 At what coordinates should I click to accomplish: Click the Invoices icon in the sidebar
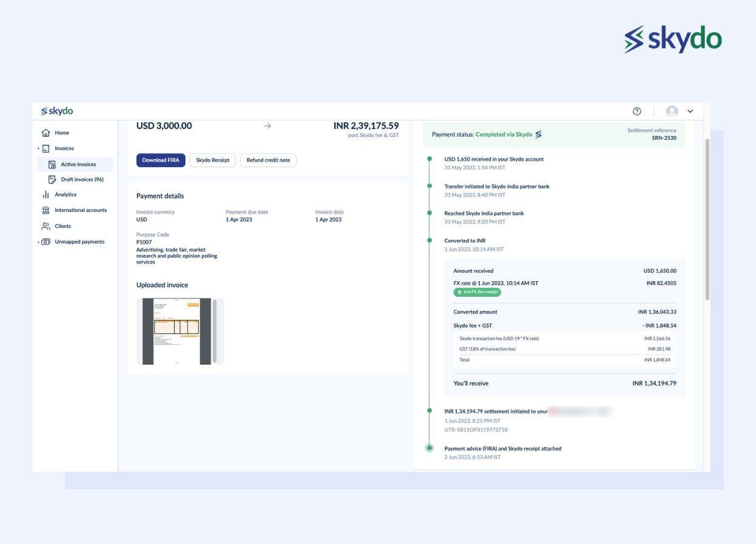[46, 149]
